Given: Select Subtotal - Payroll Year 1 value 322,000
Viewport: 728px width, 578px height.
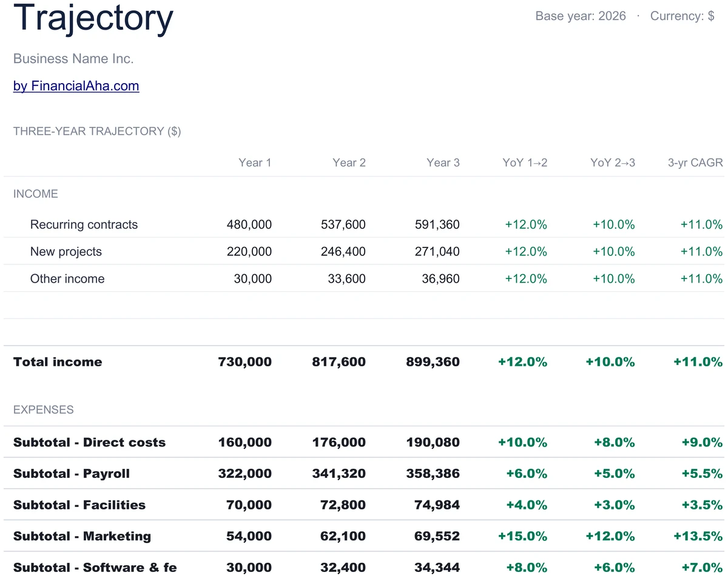Looking at the screenshot, I should click(245, 474).
